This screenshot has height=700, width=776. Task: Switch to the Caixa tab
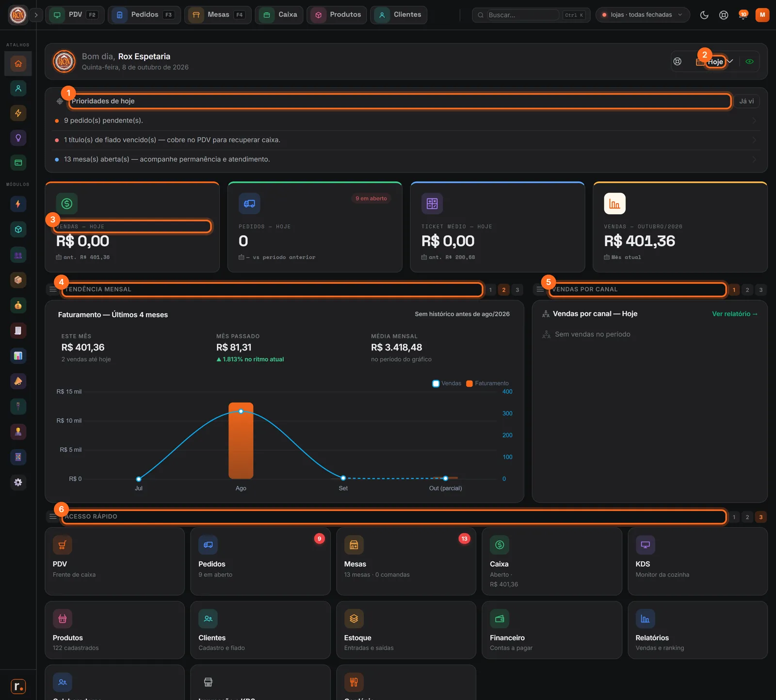(279, 15)
